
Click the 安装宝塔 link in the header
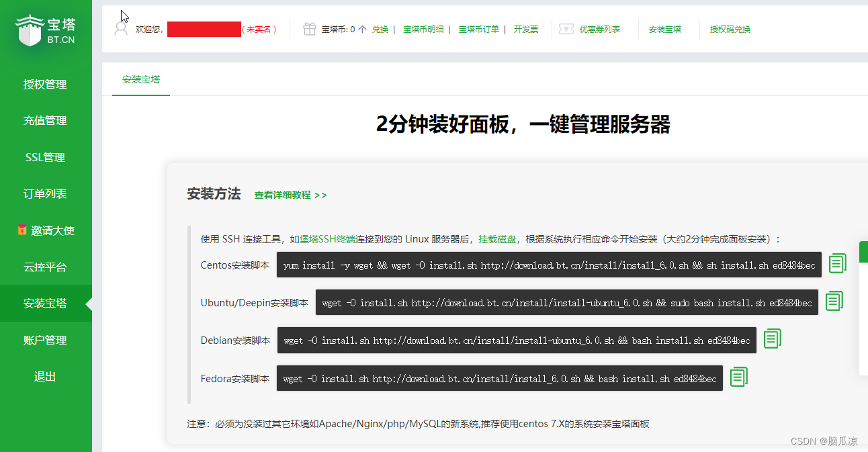(x=665, y=30)
